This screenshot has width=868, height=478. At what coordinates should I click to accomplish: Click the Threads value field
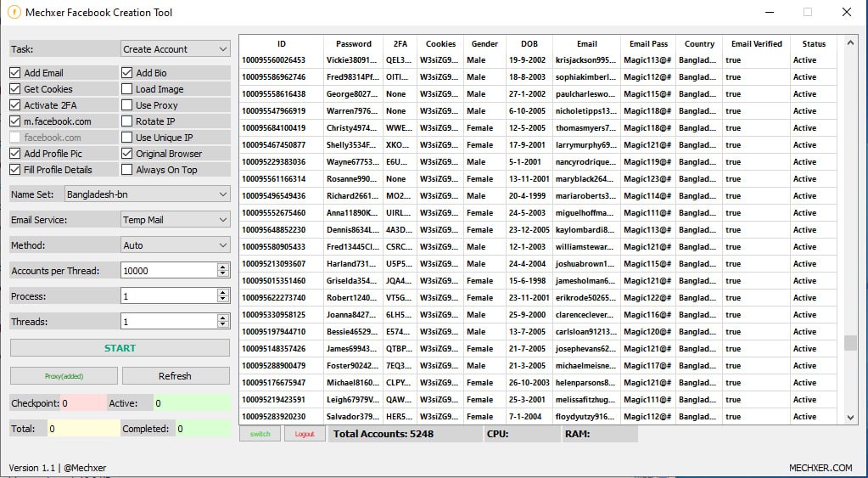(x=168, y=321)
